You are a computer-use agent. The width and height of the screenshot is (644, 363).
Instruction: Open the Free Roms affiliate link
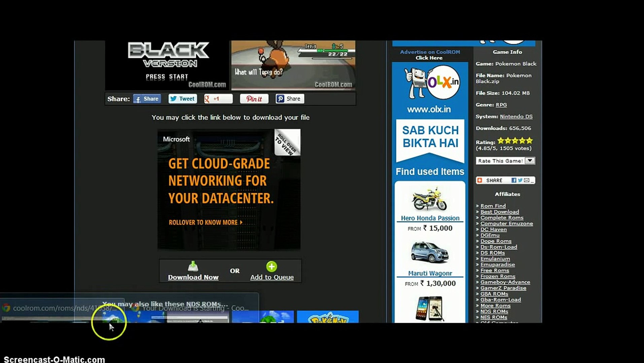(495, 271)
